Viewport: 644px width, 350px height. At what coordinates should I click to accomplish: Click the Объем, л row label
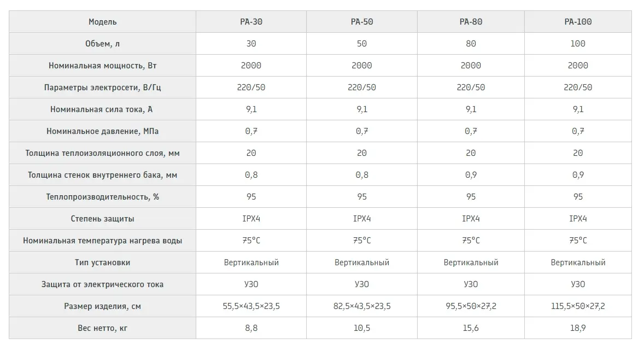click(103, 44)
